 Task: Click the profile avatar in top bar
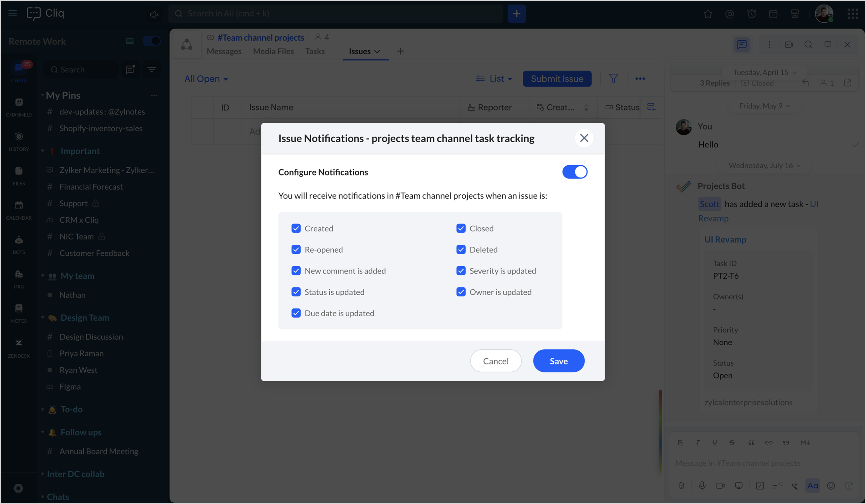pyautogui.click(x=824, y=14)
